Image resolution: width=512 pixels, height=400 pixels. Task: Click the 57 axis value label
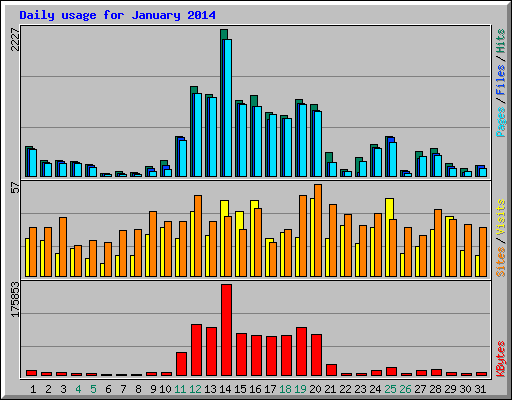[x=15, y=188]
